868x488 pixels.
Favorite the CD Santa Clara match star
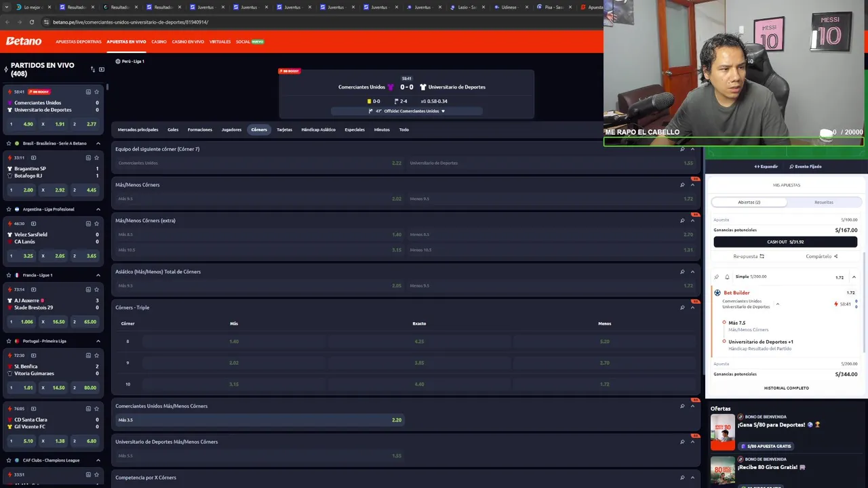[x=97, y=409]
